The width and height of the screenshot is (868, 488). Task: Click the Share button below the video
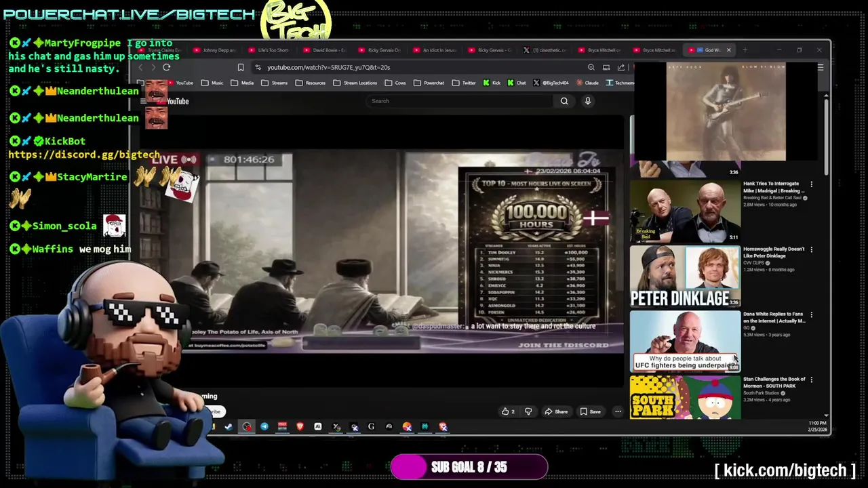(556, 411)
